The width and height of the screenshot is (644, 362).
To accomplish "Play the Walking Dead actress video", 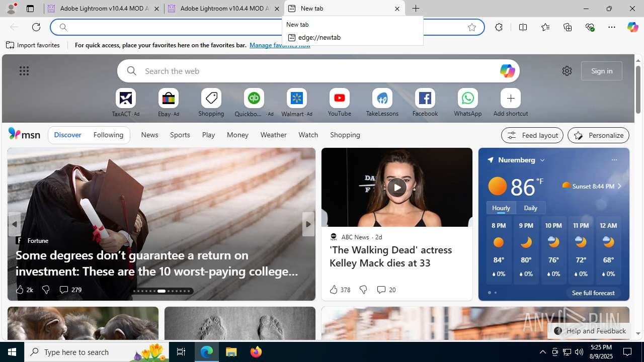I will click(396, 187).
